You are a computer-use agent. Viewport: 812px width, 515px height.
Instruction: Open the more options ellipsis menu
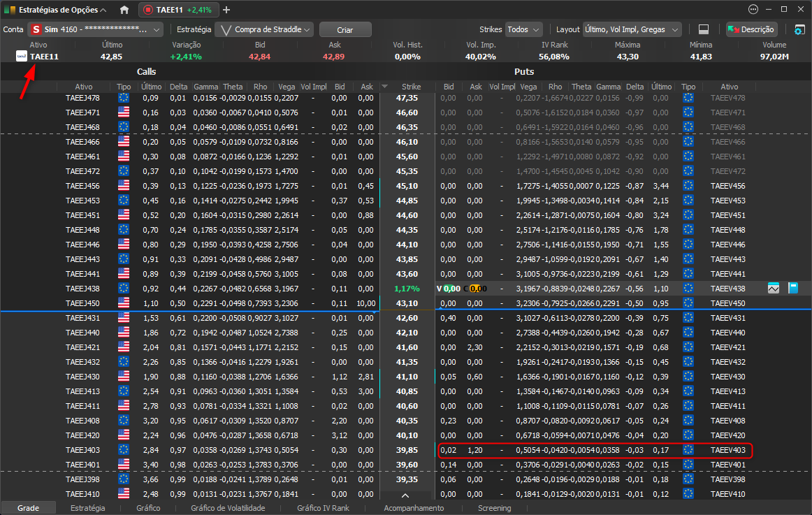coord(753,9)
